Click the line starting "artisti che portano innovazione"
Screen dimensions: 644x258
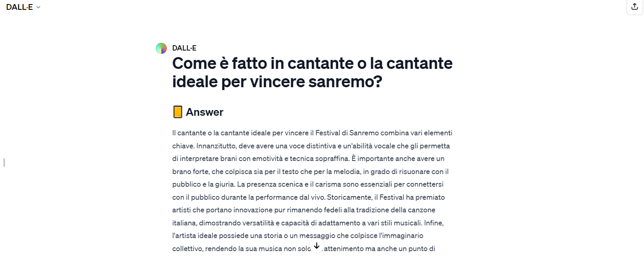tap(303, 210)
